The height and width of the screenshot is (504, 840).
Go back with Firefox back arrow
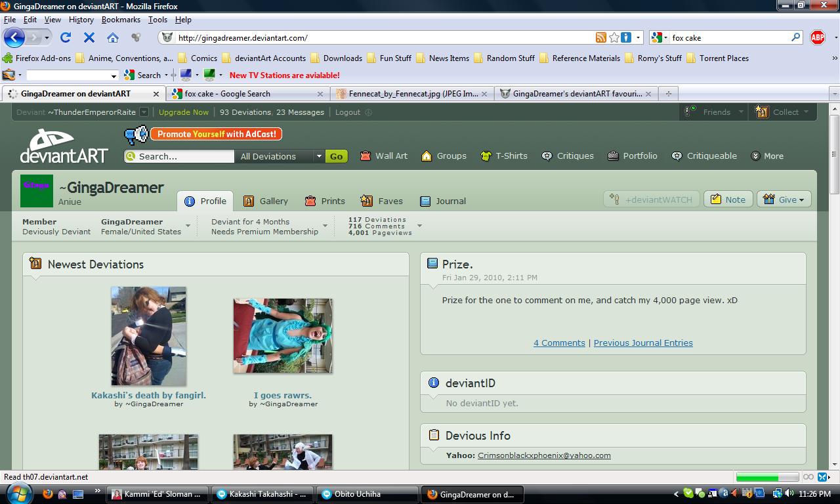pyautogui.click(x=14, y=37)
